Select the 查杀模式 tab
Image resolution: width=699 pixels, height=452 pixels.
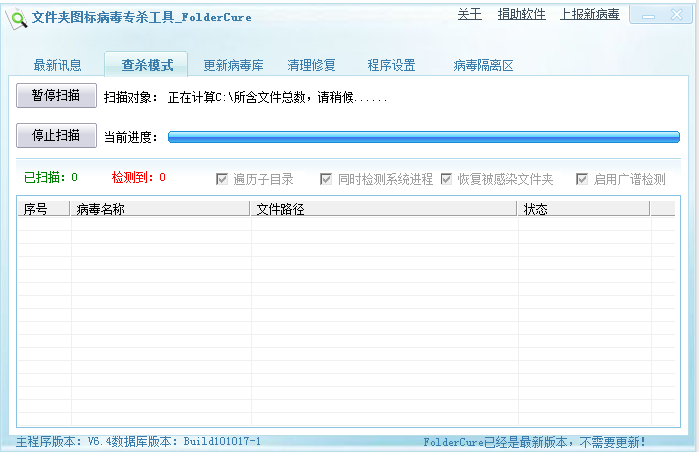pos(147,65)
